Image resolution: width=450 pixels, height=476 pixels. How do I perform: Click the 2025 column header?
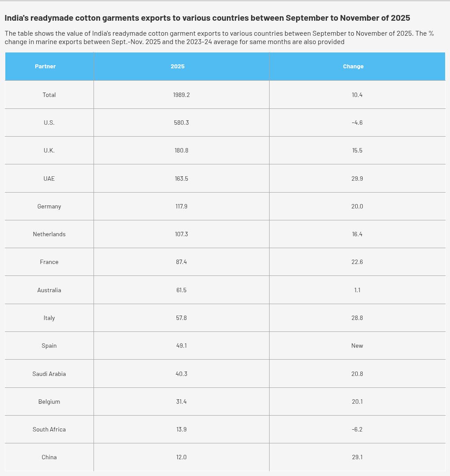tap(177, 67)
